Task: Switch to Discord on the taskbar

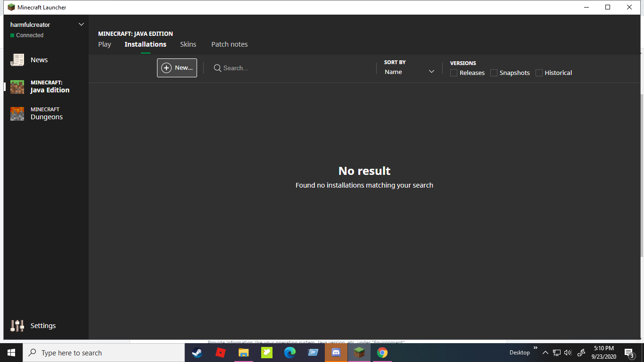Action: [x=336, y=353]
